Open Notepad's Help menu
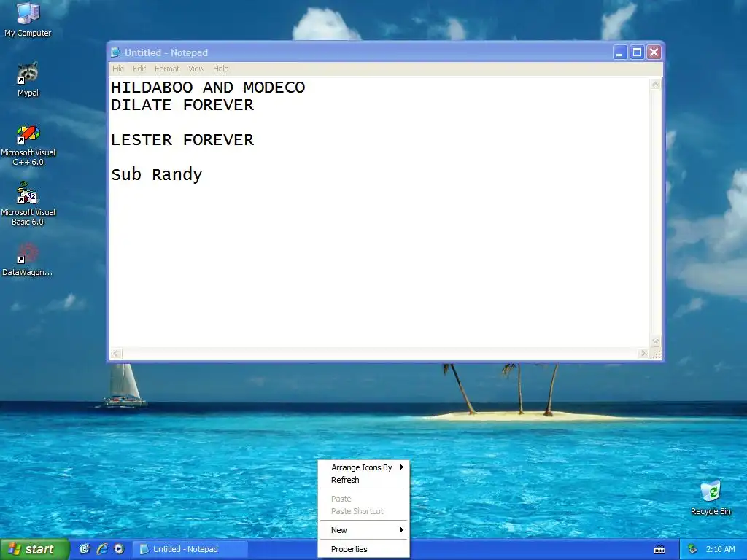 coord(220,69)
